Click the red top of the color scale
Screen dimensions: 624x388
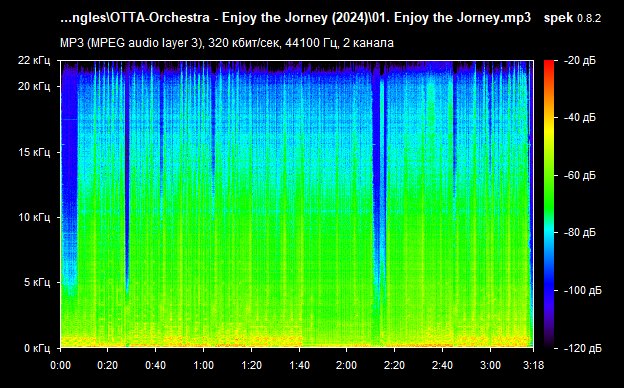549,63
